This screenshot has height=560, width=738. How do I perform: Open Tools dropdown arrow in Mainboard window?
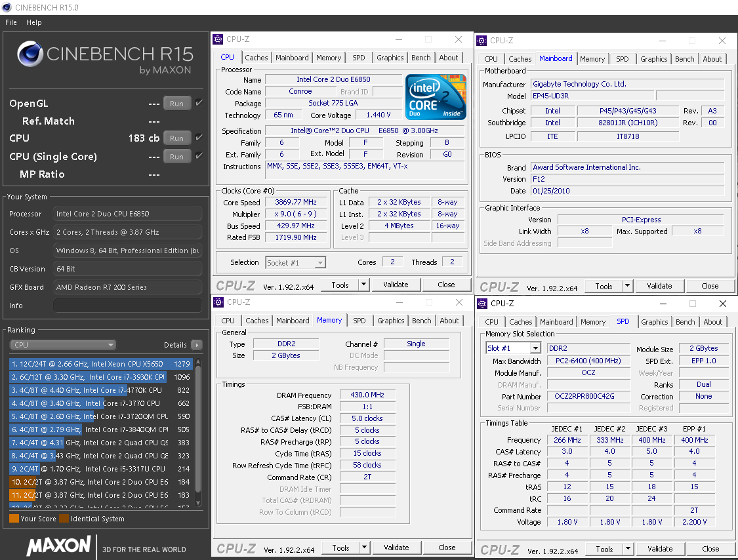point(627,286)
